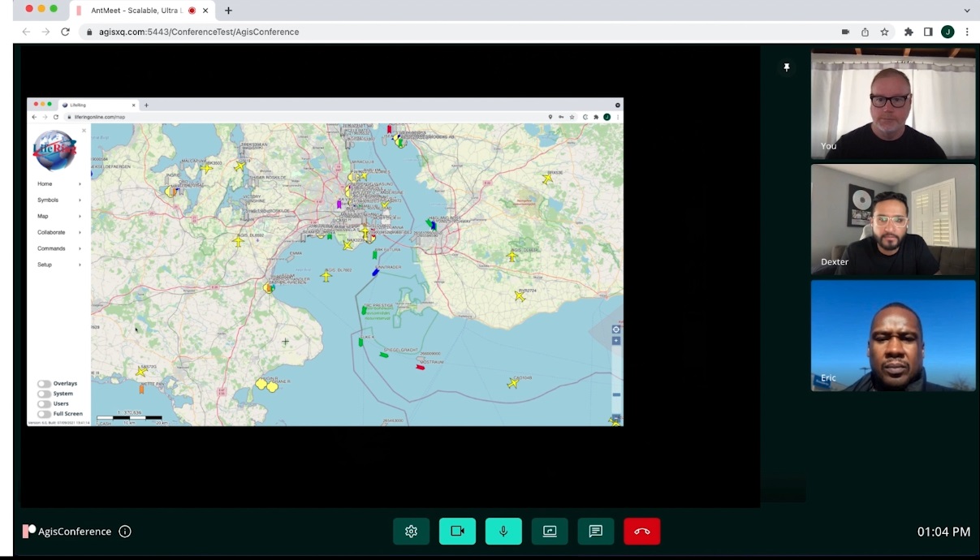The height and width of the screenshot is (560, 980).
Task: Click the pin icon above video area
Action: (x=786, y=67)
